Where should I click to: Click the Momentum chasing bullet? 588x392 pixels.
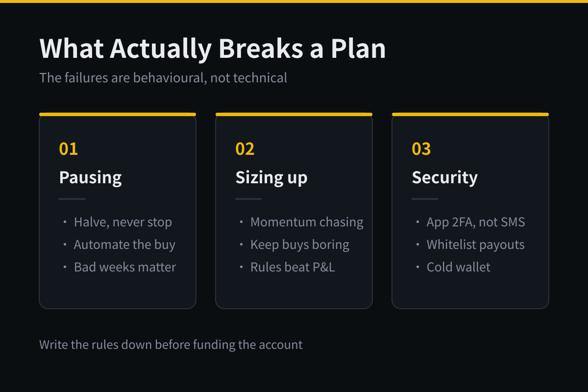point(307,222)
